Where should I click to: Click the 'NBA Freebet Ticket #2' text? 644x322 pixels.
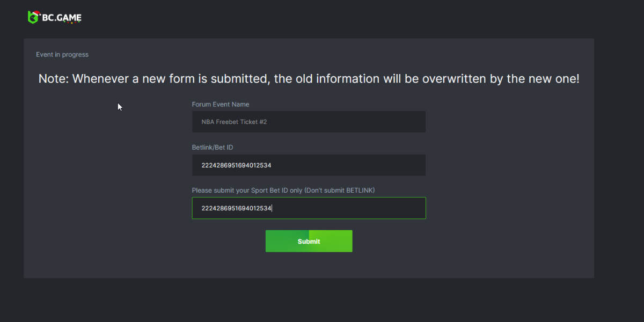point(234,122)
